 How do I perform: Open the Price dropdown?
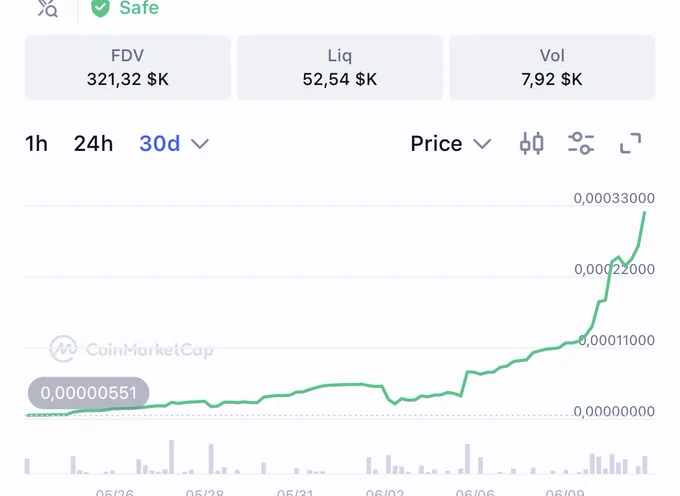451,144
